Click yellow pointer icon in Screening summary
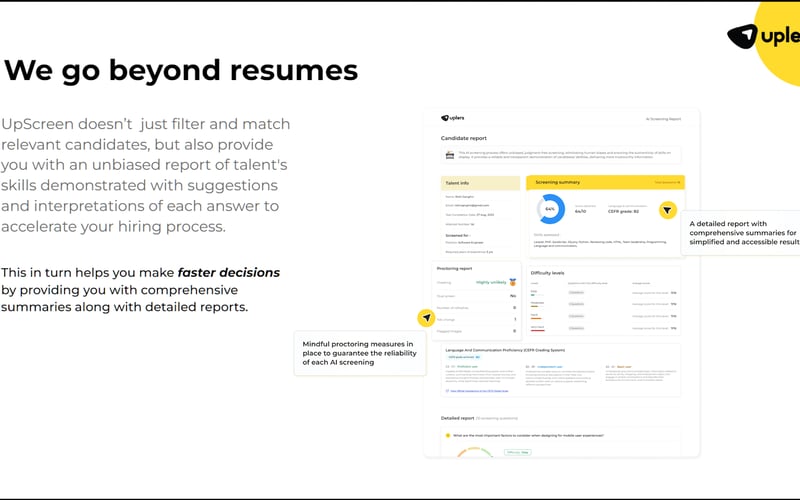 pyautogui.click(x=667, y=210)
